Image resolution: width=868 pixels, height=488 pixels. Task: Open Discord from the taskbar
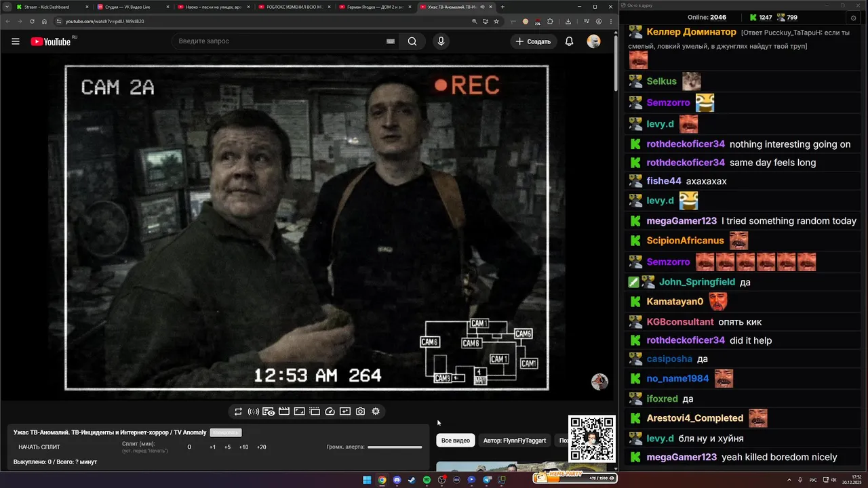pyautogui.click(x=397, y=480)
